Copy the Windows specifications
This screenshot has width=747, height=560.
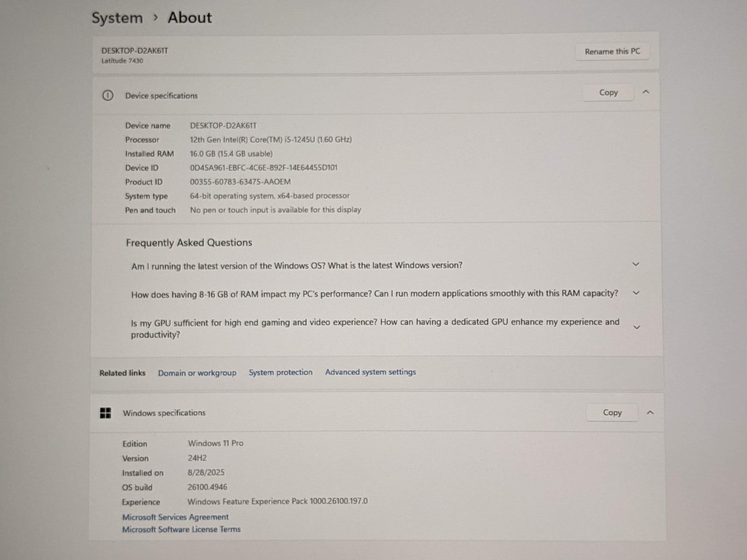(612, 413)
